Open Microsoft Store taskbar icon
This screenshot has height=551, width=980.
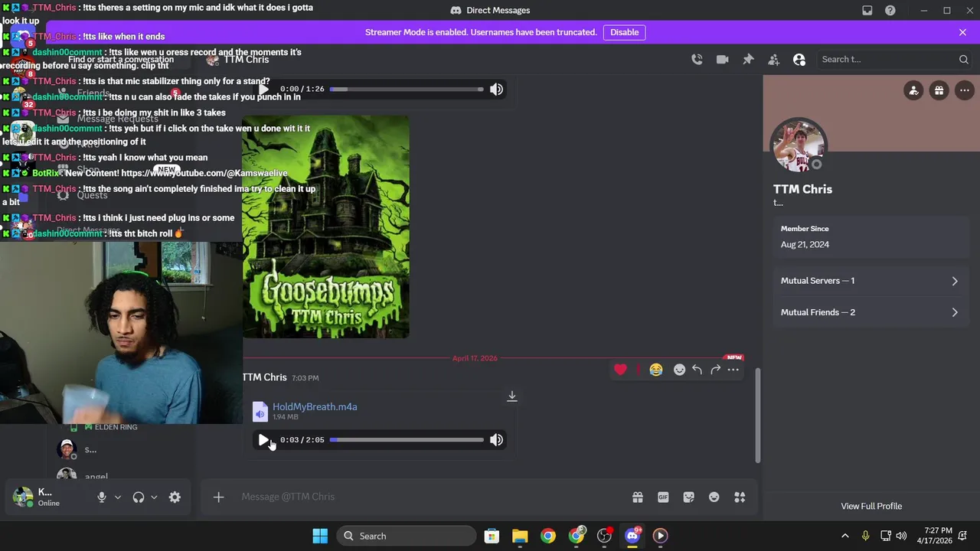pos(492,536)
